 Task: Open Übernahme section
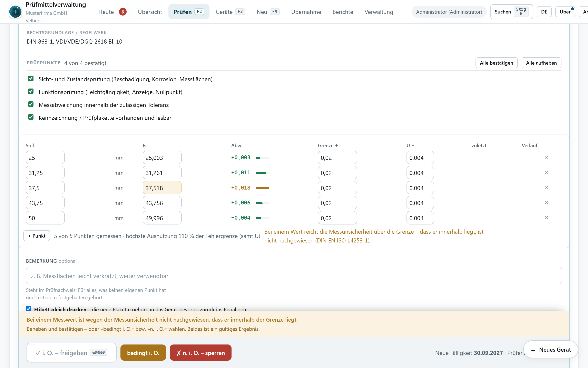pyautogui.click(x=306, y=12)
